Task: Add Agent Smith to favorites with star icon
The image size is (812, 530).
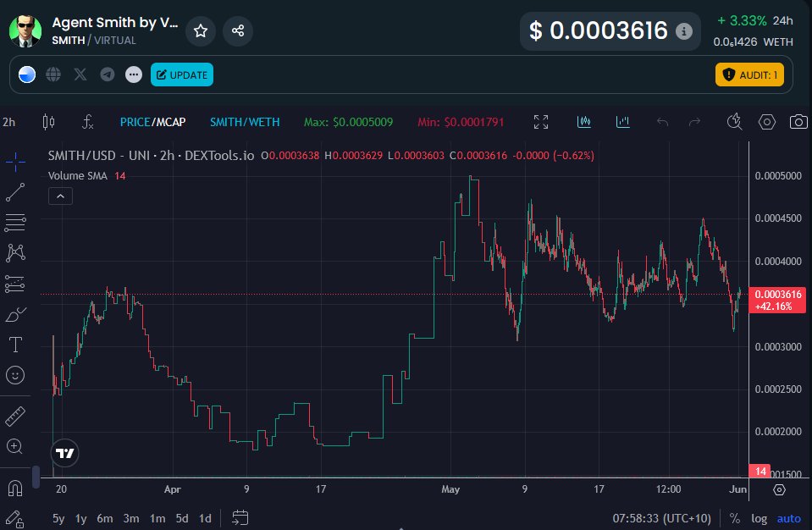Action: point(201,31)
